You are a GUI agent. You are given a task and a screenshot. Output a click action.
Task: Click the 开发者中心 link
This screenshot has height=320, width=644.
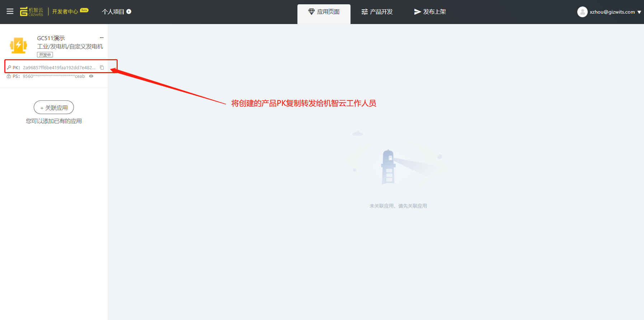tap(65, 12)
